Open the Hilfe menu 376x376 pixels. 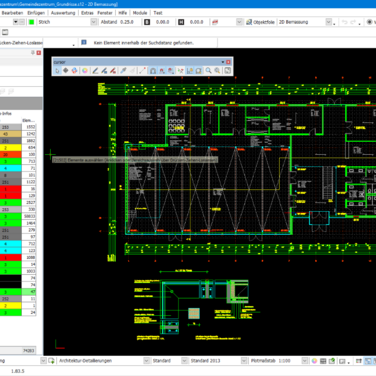point(123,13)
